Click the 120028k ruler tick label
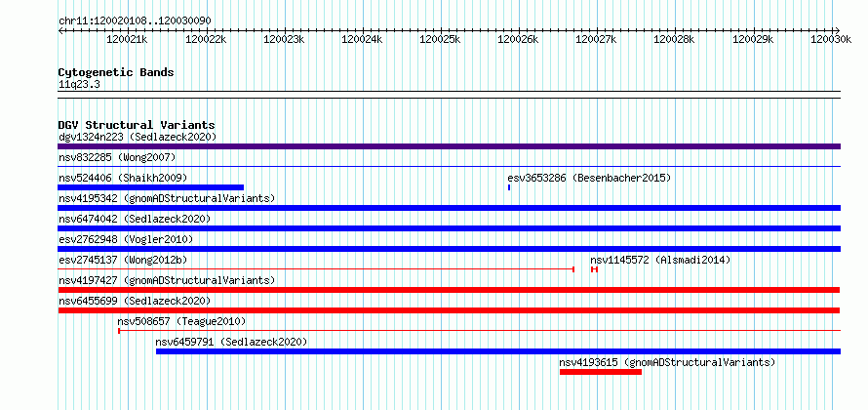This screenshot has height=410, width=868. (674, 39)
